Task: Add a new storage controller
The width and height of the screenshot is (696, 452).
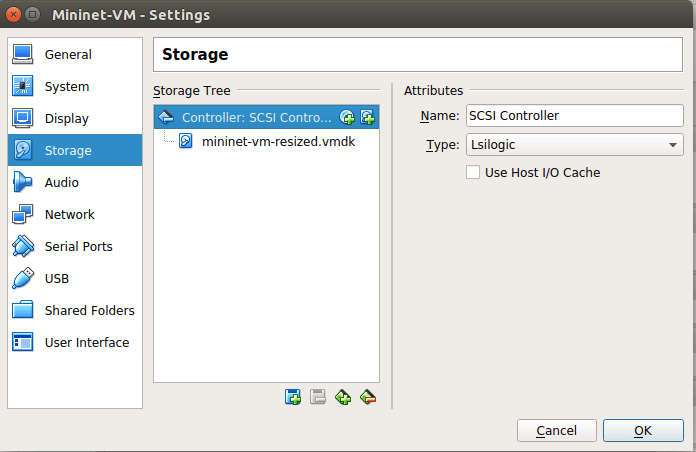Action: point(343,397)
